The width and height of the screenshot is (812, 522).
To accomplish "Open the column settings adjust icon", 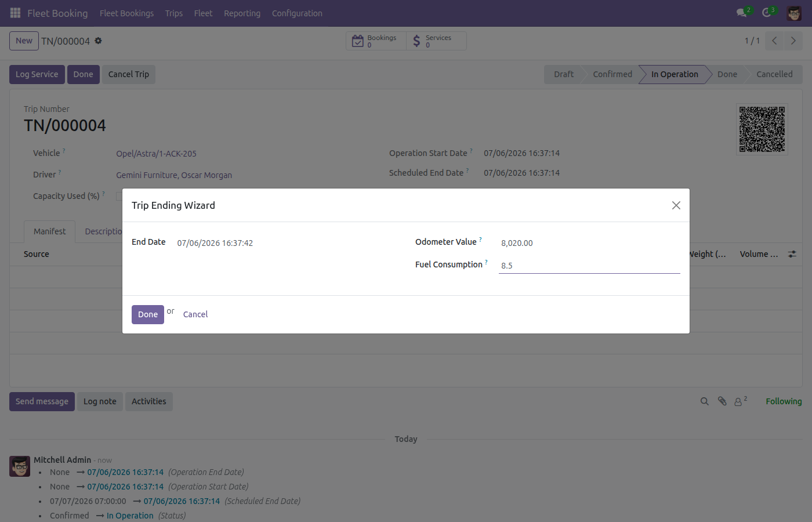I will 792,254.
